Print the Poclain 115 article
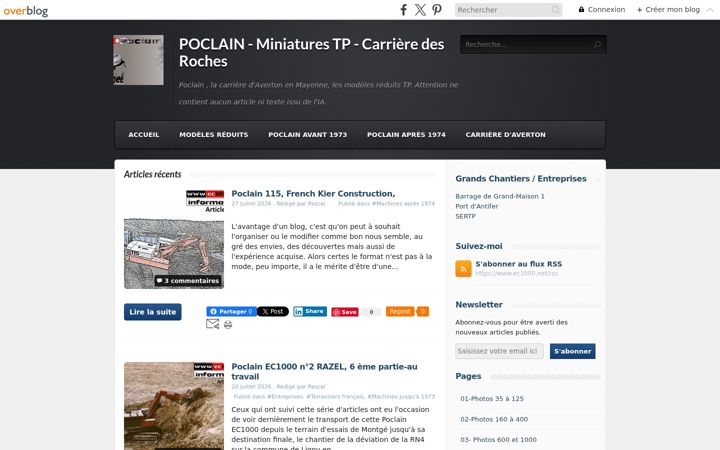Screen dimensions: 720x450 (x=228, y=325)
